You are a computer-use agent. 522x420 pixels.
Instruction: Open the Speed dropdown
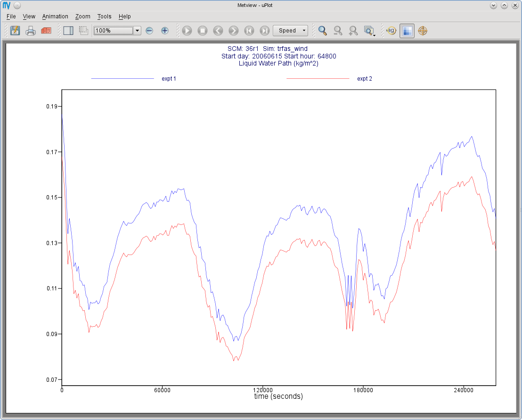tap(290, 31)
